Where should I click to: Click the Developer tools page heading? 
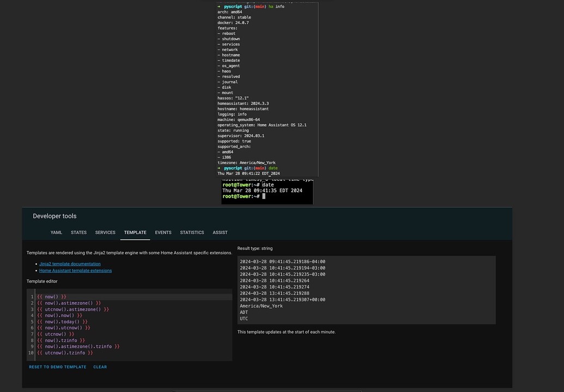click(54, 216)
